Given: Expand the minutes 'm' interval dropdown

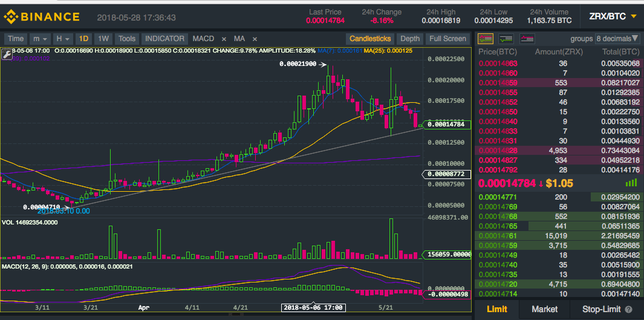Looking at the screenshot, I should (40, 39).
